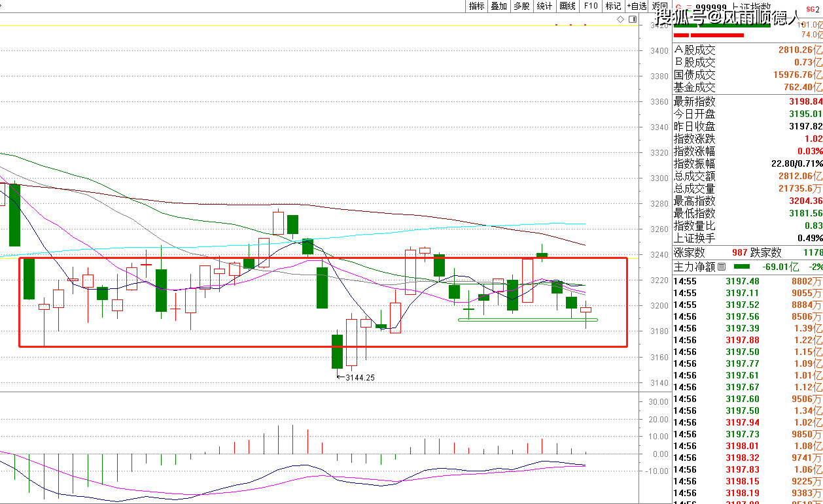Click the 标记 mark button
823x504 pixels.
[x=613, y=6]
